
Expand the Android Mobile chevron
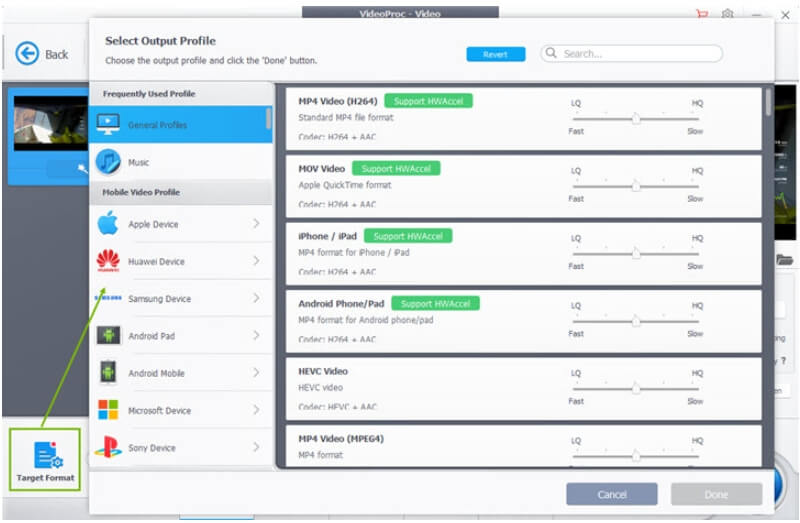[x=256, y=372]
